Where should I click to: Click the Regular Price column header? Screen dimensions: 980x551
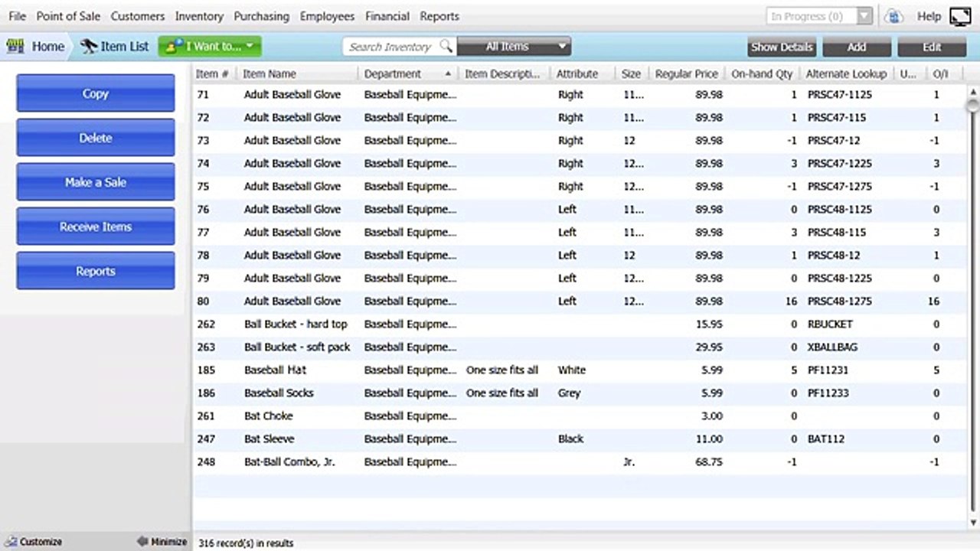click(x=687, y=74)
